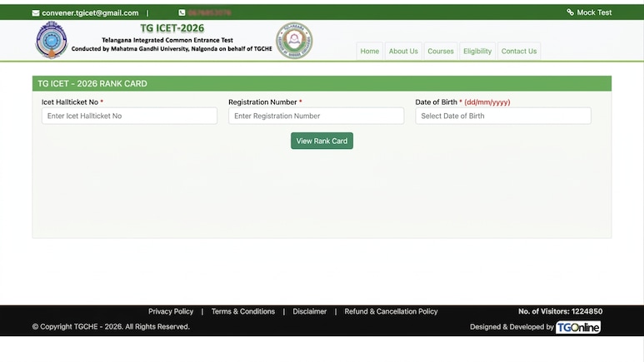Open the Disclaimer footer link
This screenshot has height=362, width=644.
[x=310, y=311]
